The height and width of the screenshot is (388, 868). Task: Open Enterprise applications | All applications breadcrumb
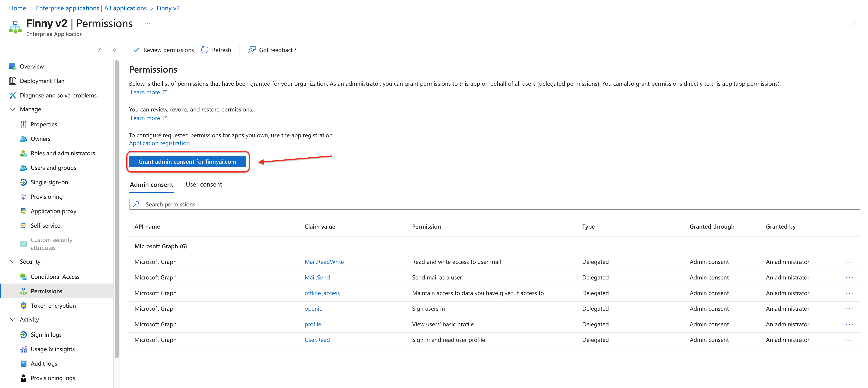pos(91,8)
